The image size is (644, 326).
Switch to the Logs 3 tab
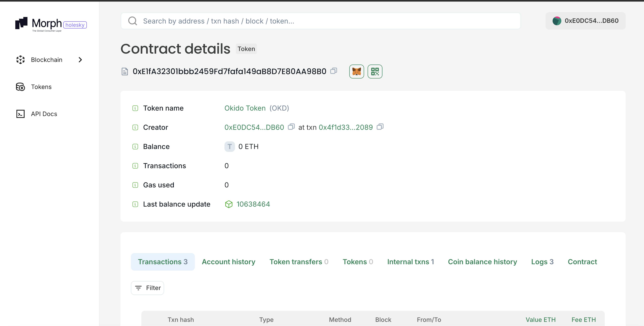(x=542, y=262)
